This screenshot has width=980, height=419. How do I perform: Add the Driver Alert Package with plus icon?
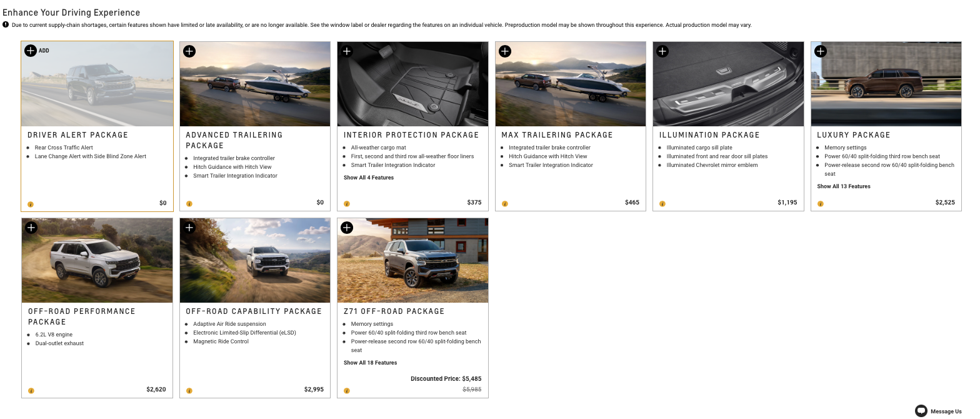[31, 51]
